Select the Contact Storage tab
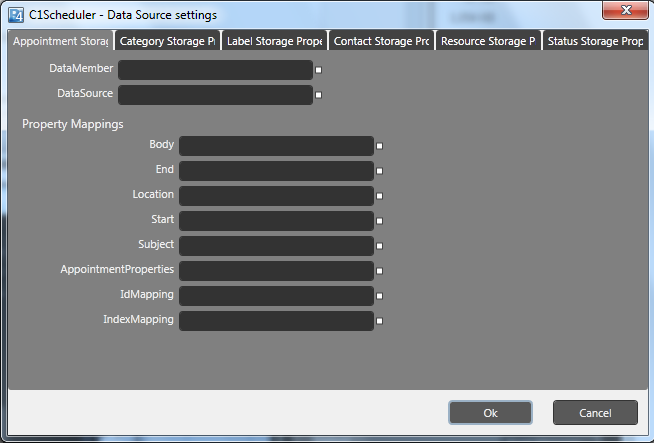654x443 pixels. [x=381, y=42]
